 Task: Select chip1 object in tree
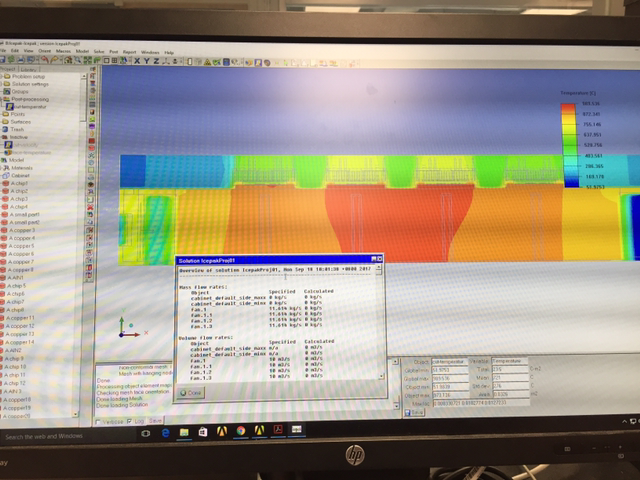[x=19, y=183]
